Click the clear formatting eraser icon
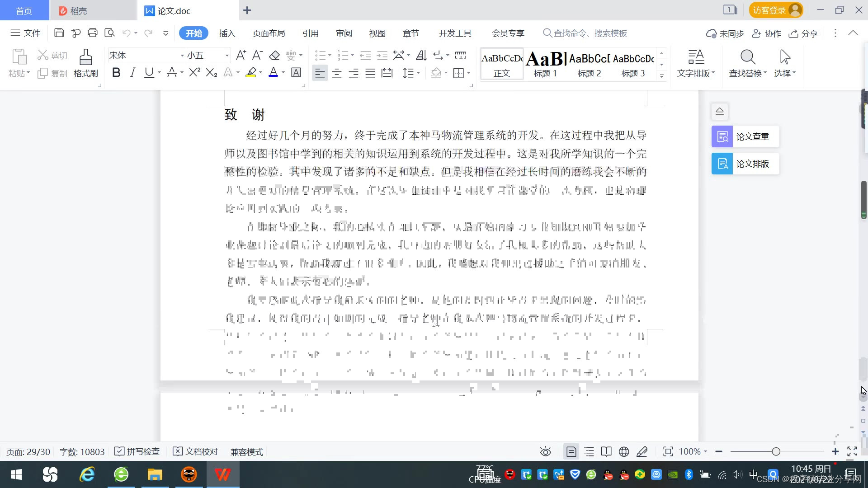 click(x=274, y=56)
